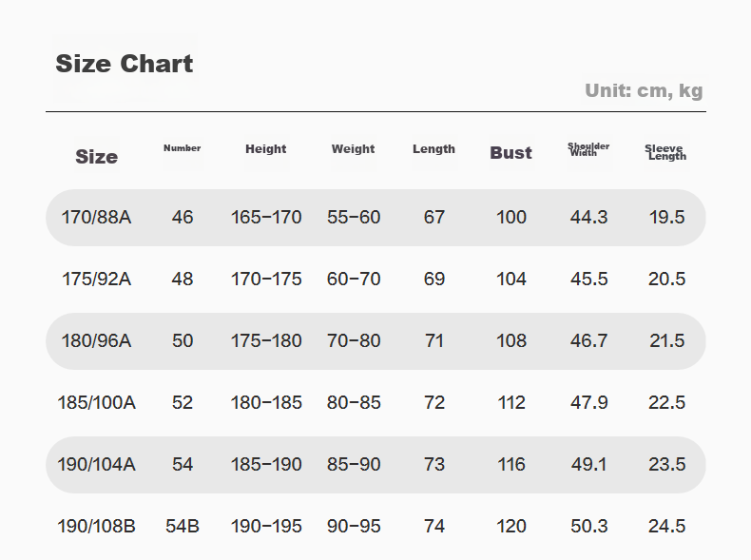This screenshot has height=560, width=751.
Task: Click the 165–170 height value
Action: (x=266, y=218)
